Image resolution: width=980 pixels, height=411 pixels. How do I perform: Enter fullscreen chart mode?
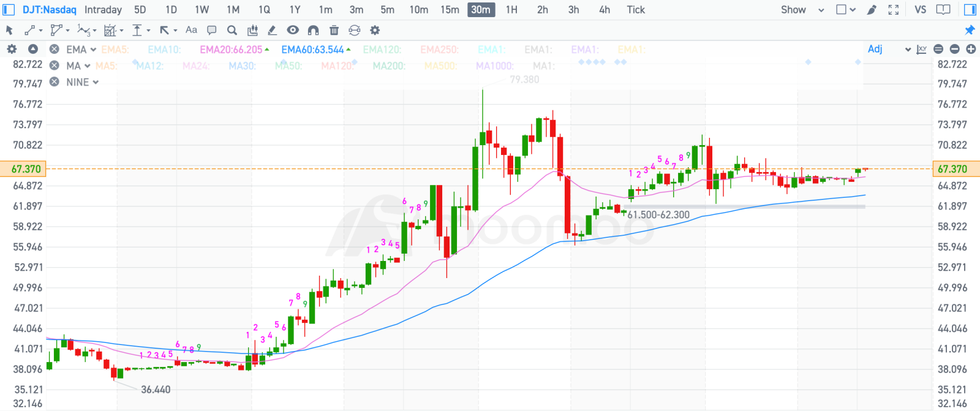tap(894, 10)
